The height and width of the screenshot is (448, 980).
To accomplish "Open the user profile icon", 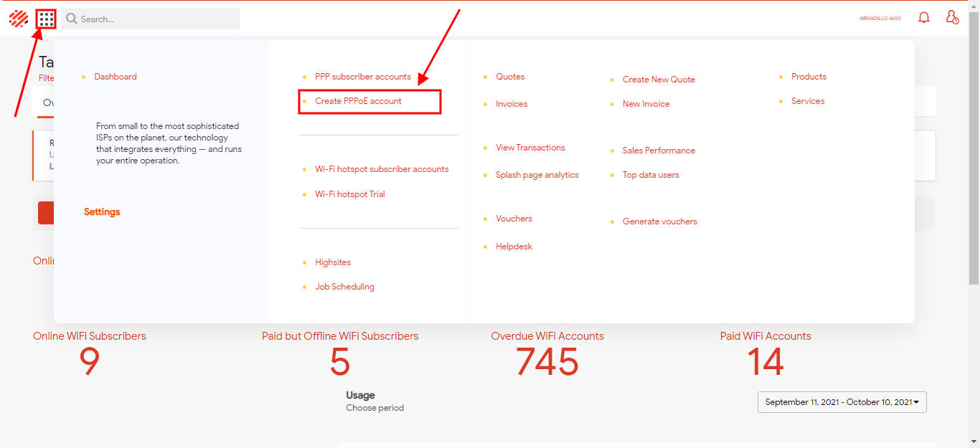I will [x=952, y=18].
